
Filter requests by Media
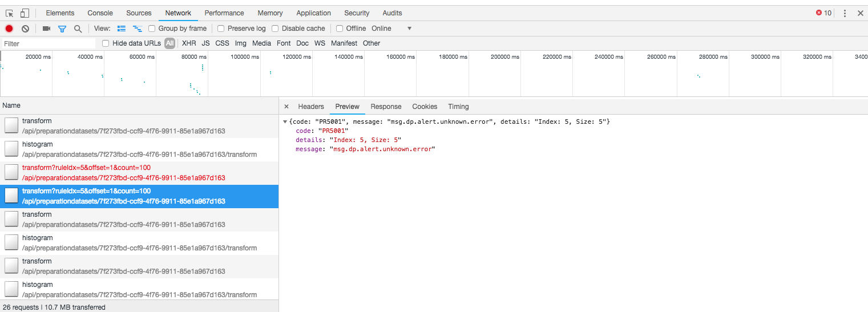(261, 43)
